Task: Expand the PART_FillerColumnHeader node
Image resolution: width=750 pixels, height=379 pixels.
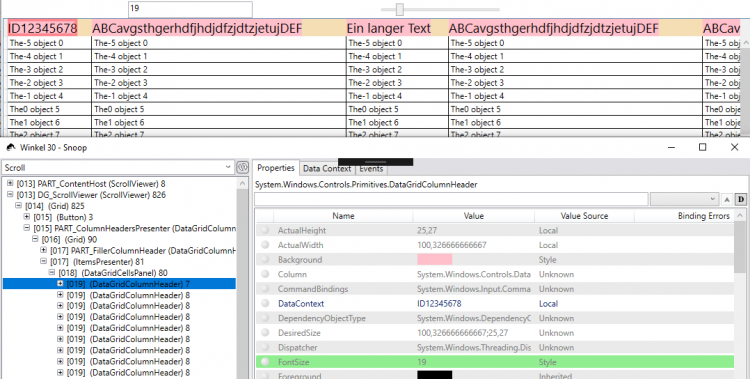Action: click(x=44, y=250)
